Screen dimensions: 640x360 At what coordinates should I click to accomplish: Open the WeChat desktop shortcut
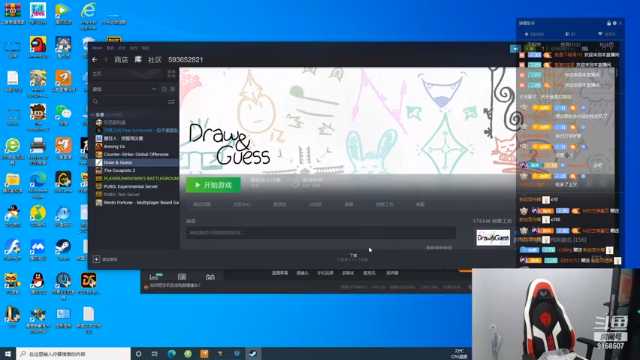click(x=63, y=115)
